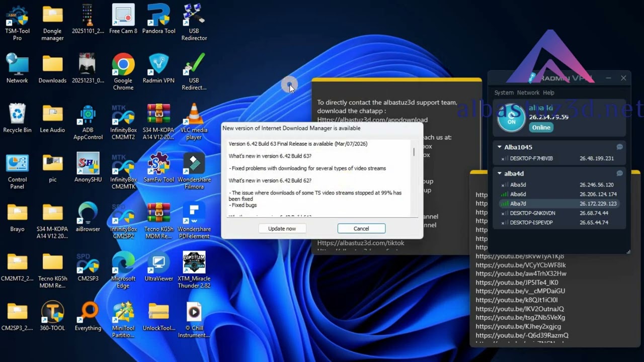Open XTM_Miracle Thunder 2.82 icon
Viewport: 644px width, 362px height.
point(194,270)
